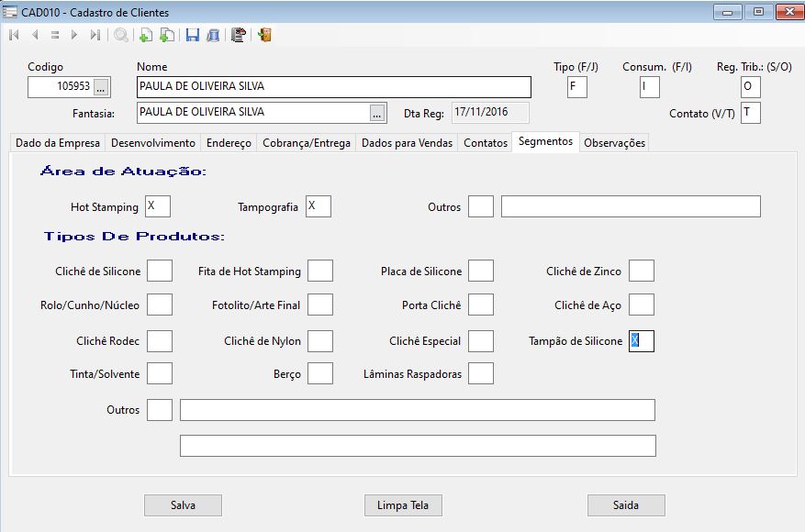The image size is (805, 532).
Task: Mark the Clichê de Zinco box
Action: (642, 271)
